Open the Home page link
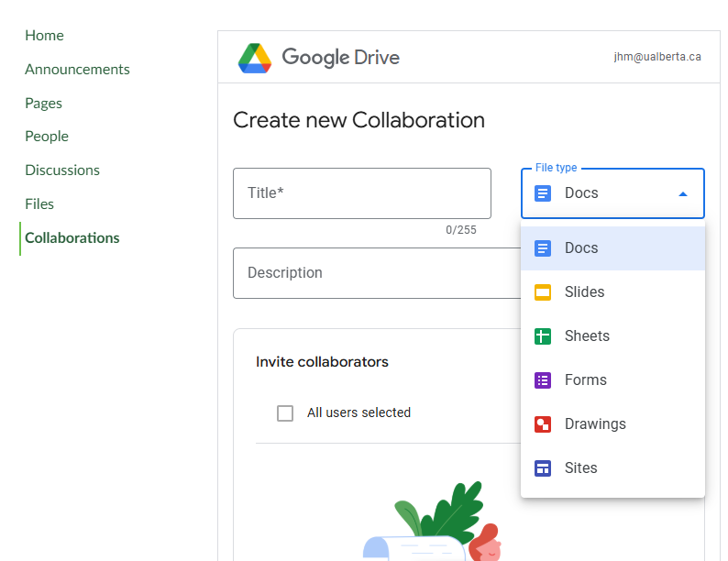Screen dimensions: 728x561 [44, 36]
